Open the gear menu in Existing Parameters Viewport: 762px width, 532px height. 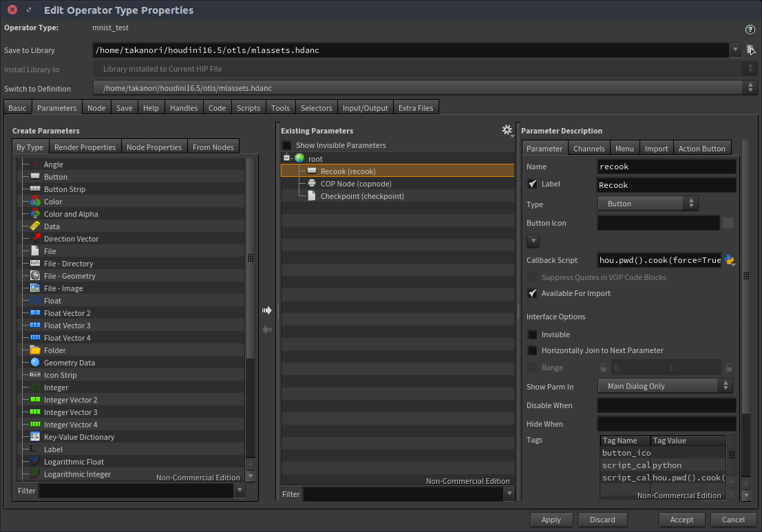(x=508, y=130)
